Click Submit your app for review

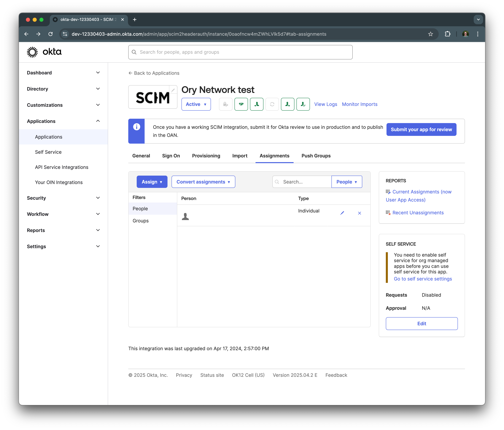point(421,129)
